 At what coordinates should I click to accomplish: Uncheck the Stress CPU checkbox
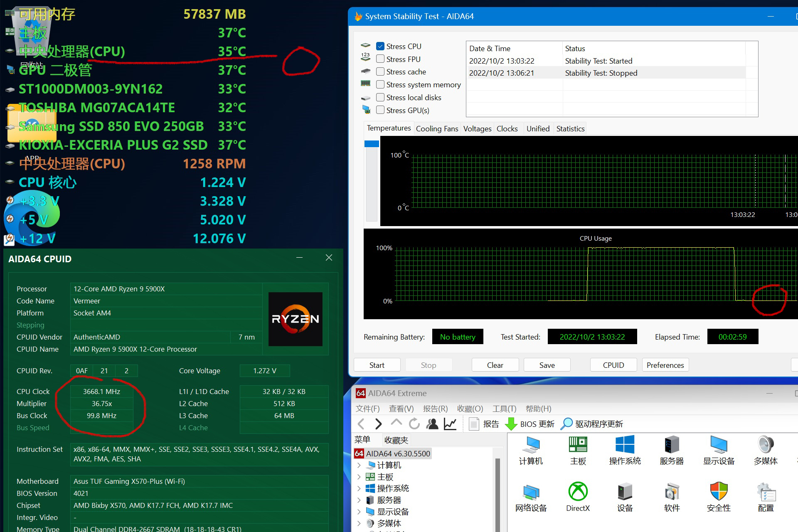(380, 47)
